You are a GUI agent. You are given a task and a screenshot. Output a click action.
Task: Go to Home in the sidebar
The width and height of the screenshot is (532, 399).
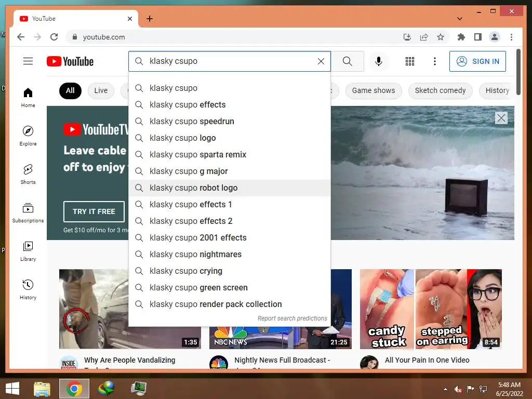[x=28, y=98]
